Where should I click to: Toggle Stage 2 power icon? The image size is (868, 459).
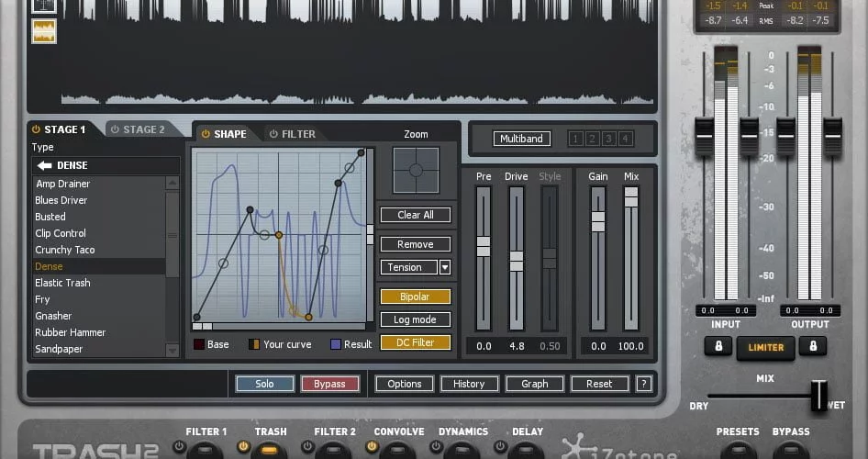point(115,129)
